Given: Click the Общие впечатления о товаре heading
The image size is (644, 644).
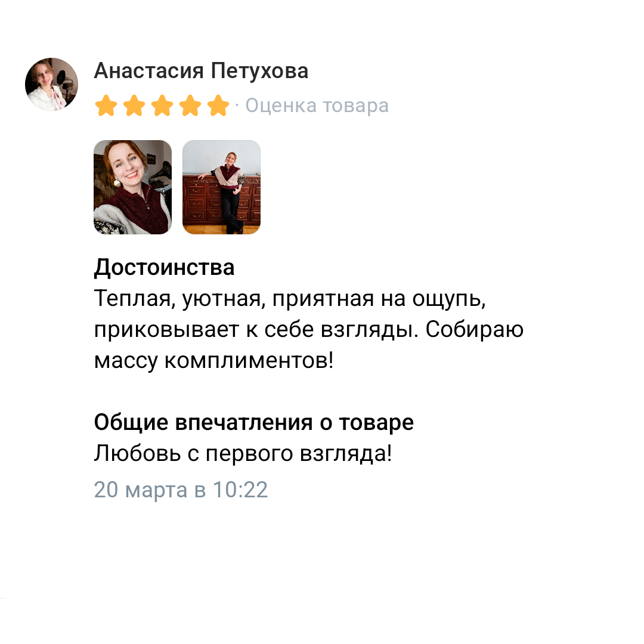Looking at the screenshot, I should (254, 422).
